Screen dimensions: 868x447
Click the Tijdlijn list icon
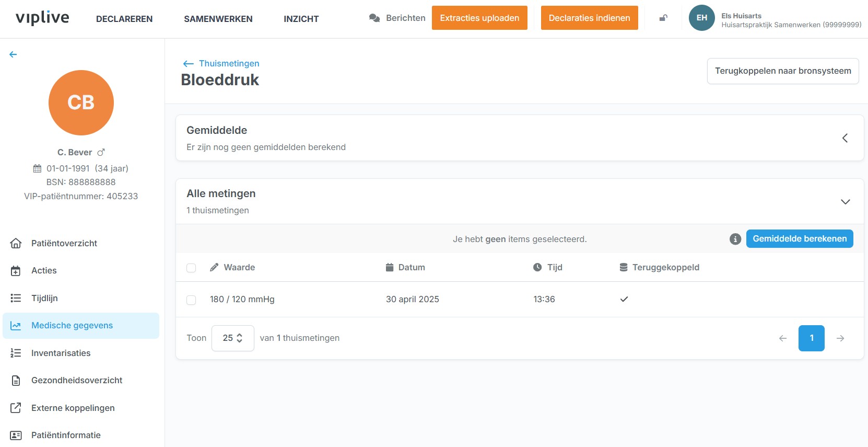pyautogui.click(x=16, y=298)
